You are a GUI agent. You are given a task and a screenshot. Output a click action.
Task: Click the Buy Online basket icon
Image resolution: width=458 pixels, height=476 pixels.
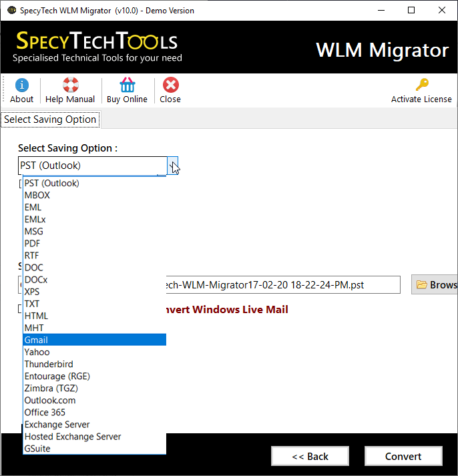(127, 85)
